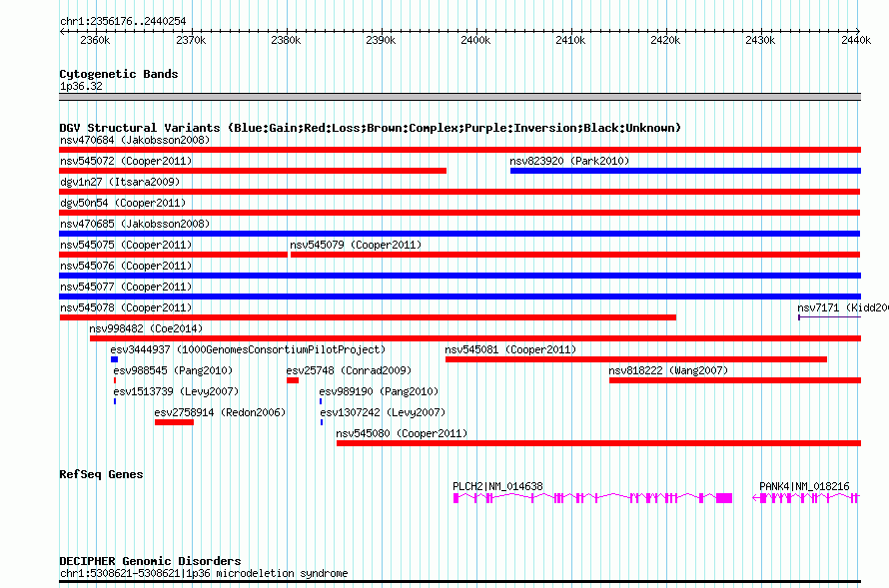Click the esv3444937 1000GenomesConsortiumPilotProject label
Screen dimensions: 889x588
(x=248, y=349)
